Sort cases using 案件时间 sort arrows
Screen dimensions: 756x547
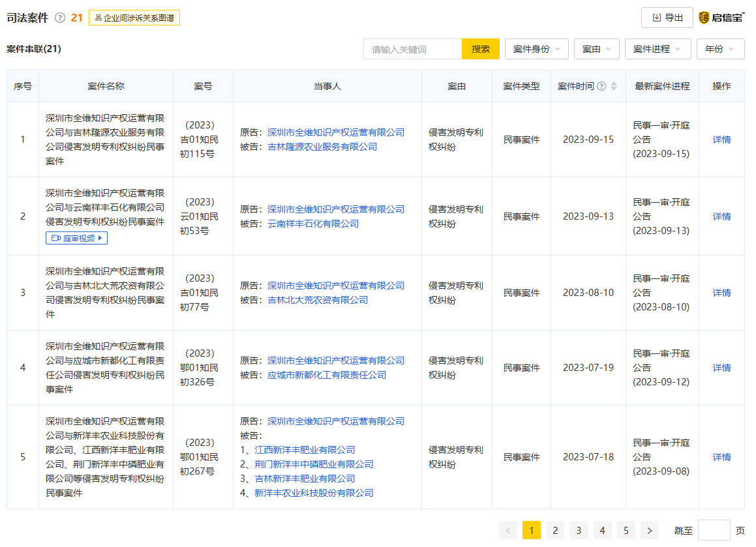[x=614, y=86]
